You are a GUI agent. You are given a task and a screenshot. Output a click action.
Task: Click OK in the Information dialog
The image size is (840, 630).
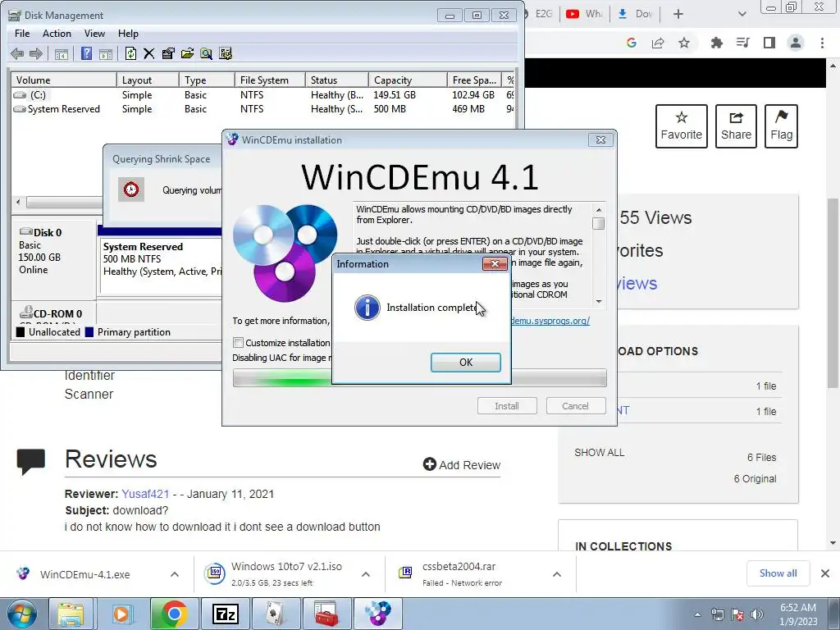tap(466, 362)
